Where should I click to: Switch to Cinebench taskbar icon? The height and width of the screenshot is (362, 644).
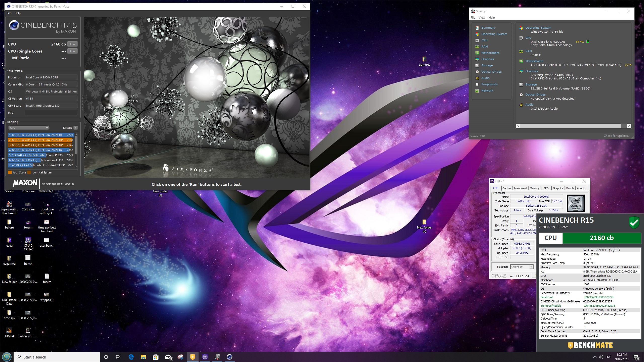pos(229,357)
